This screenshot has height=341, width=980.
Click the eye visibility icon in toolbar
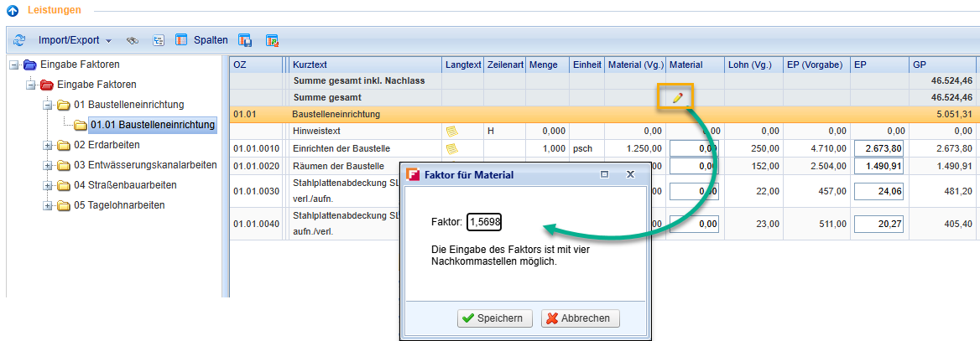[132, 39]
